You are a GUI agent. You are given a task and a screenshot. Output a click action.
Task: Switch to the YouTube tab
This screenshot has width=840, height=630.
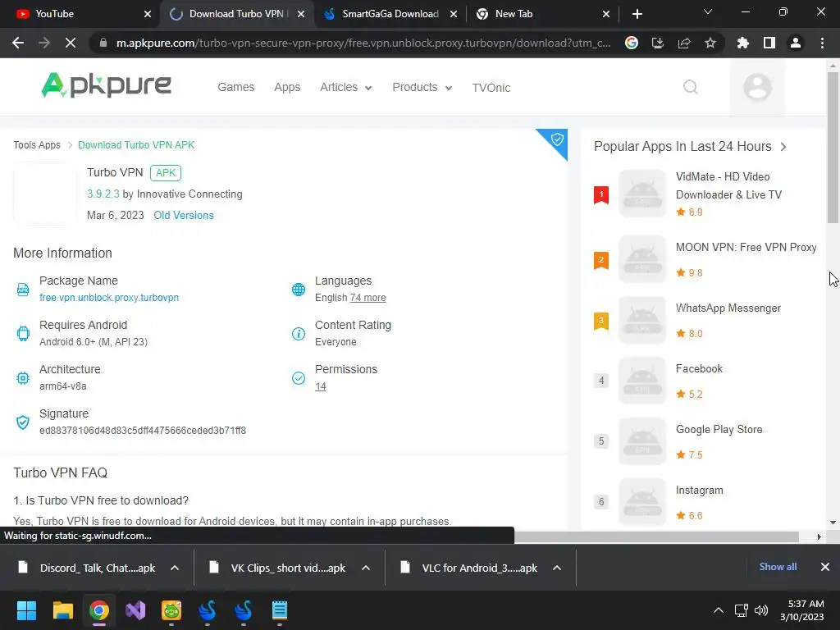79,14
